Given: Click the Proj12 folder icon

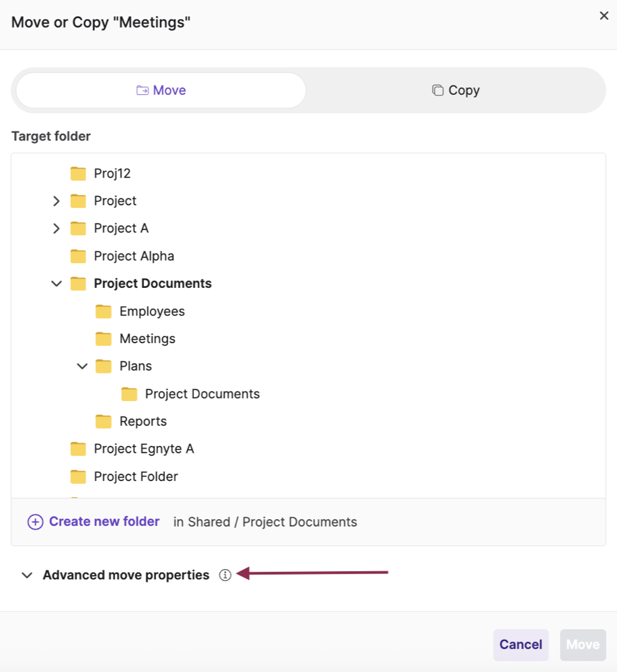Looking at the screenshot, I should [78, 173].
